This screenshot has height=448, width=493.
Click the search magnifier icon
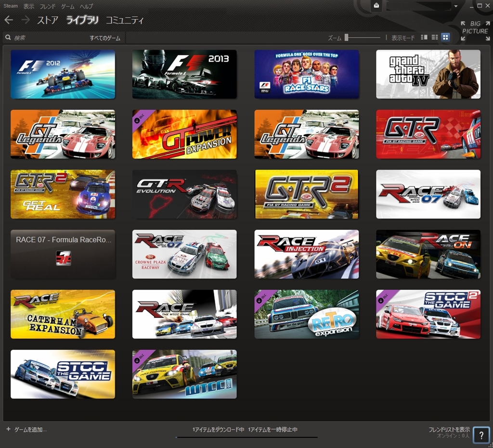[x=8, y=38]
